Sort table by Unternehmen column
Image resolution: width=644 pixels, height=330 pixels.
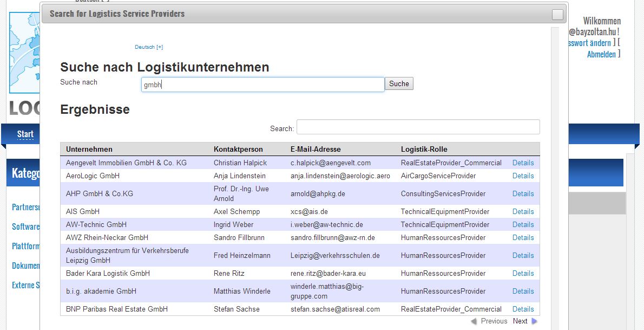(x=89, y=150)
